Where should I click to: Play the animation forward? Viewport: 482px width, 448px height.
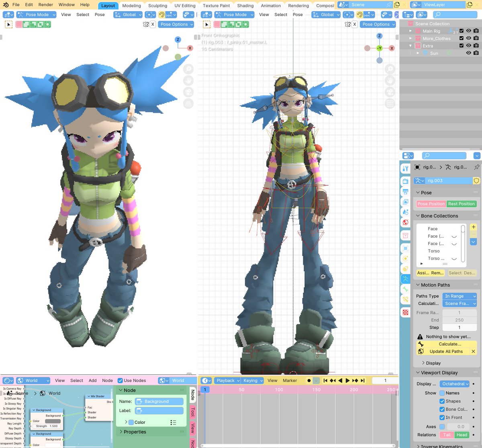[x=347, y=380]
